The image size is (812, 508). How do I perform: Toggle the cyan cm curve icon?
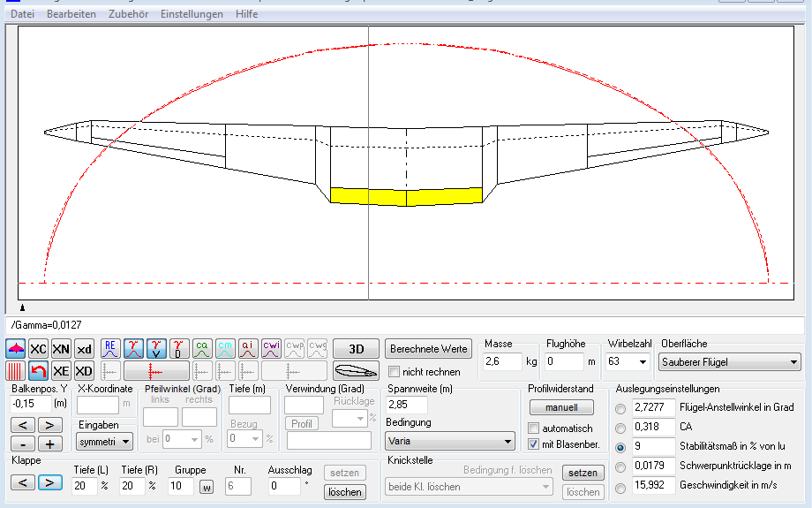click(x=225, y=349)
